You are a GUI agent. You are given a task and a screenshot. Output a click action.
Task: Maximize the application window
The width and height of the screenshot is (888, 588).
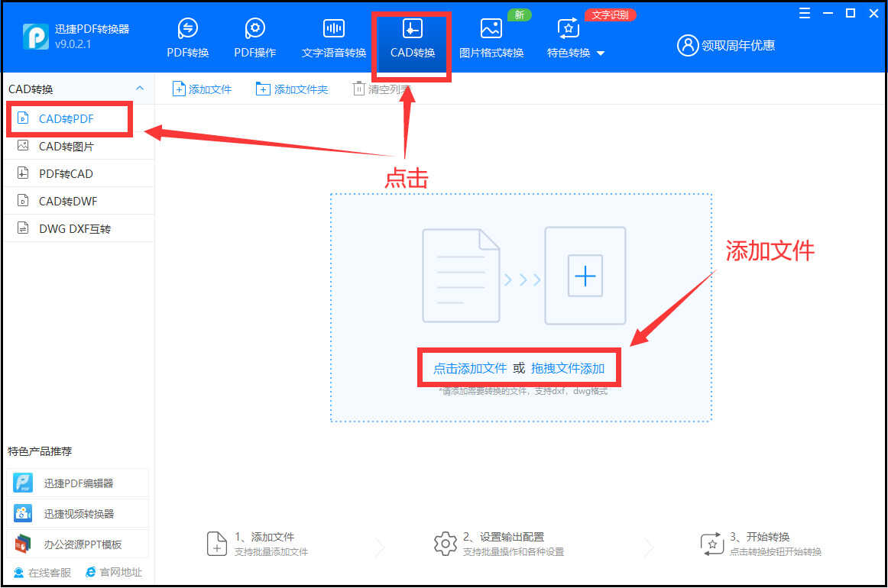point(850,14)
